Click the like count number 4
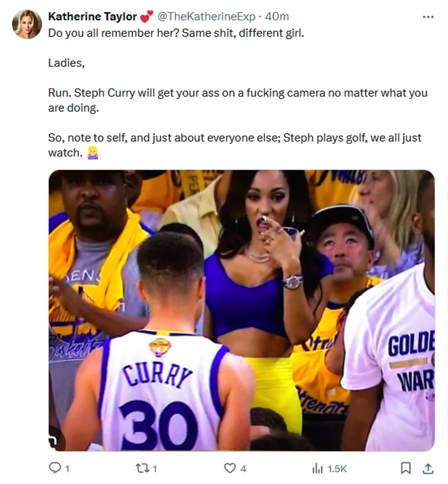Screen dimensions: 448x484 243,469
